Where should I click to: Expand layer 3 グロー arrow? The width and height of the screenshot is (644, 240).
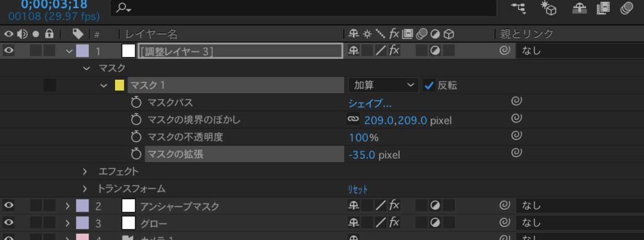pyautogui.click(x=68, y=223)
